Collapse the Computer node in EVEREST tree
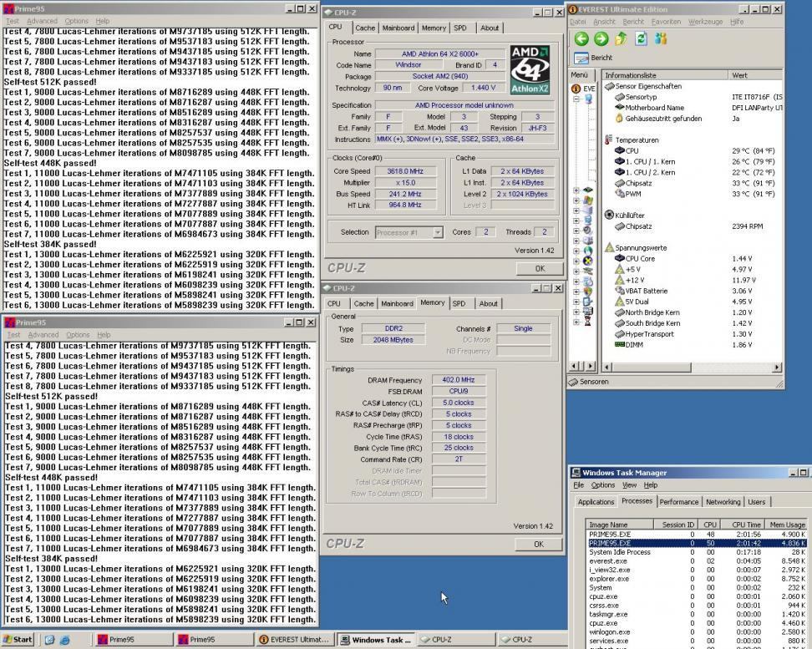Screen dimensions: 812x649 tap(576, 99)
